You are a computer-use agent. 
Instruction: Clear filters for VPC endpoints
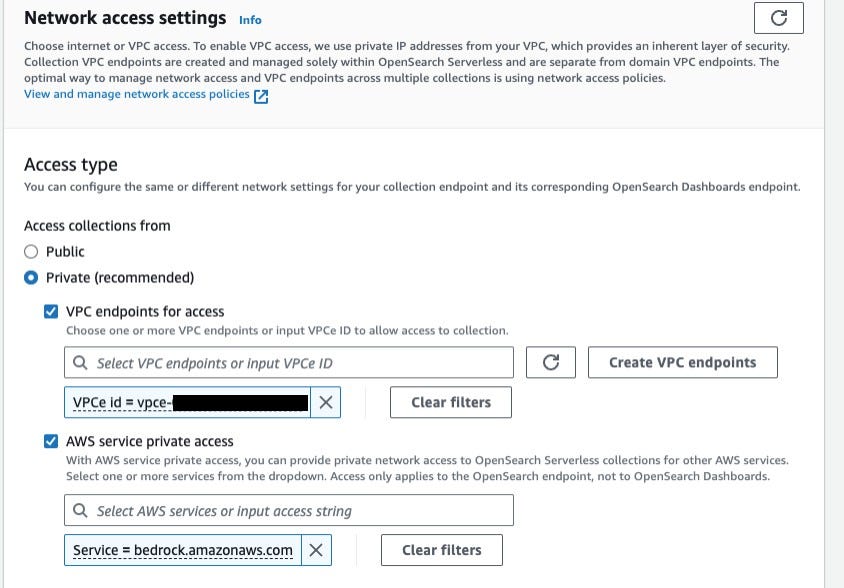(451, 402)
